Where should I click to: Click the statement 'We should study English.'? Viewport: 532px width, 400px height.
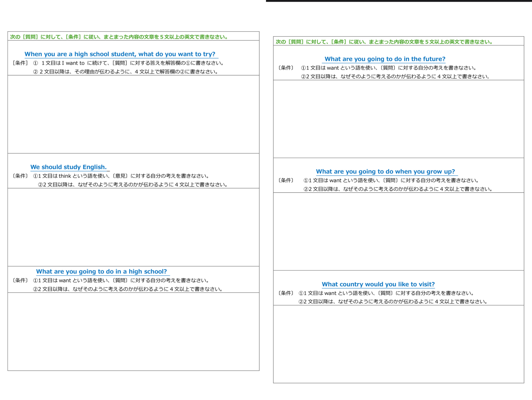[x=68, y=167]
